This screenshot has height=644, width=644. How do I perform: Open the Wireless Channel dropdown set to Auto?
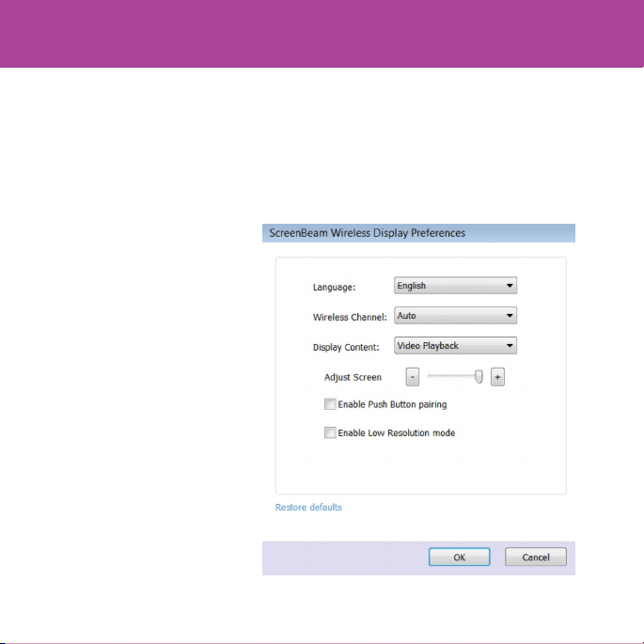click(455, 316)
